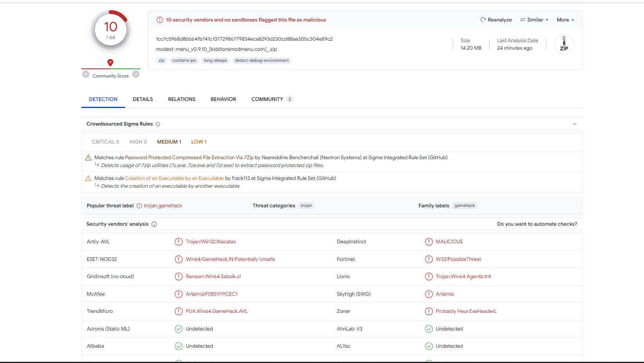
Task: Click info icon next to Security vendors' analysis
Action: pyautogui.click(x=154, y=224)
